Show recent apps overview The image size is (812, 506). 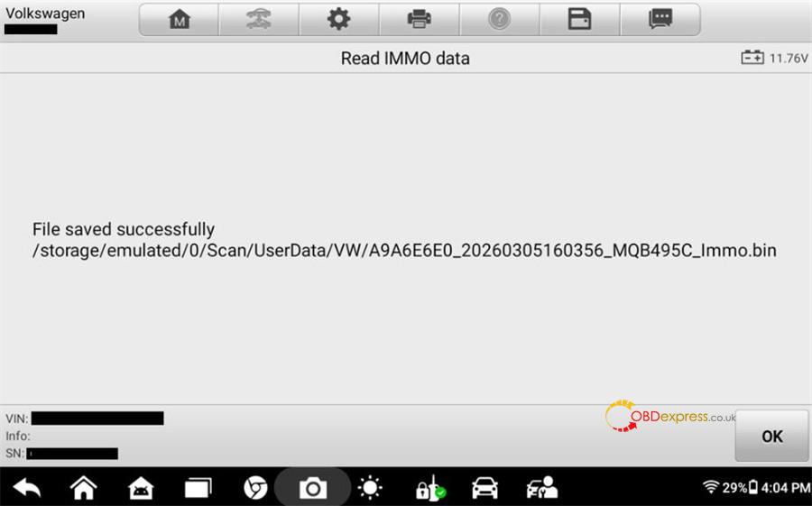[x=198, y=488]
